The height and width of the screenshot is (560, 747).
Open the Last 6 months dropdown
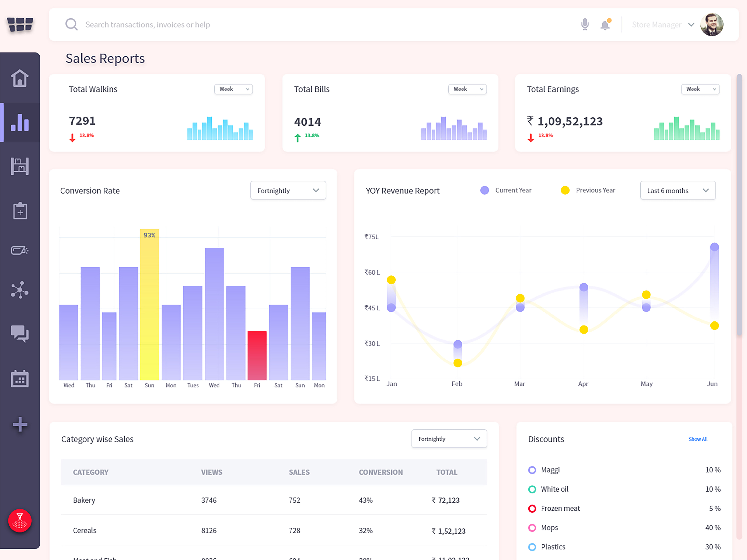coord(678,190)
